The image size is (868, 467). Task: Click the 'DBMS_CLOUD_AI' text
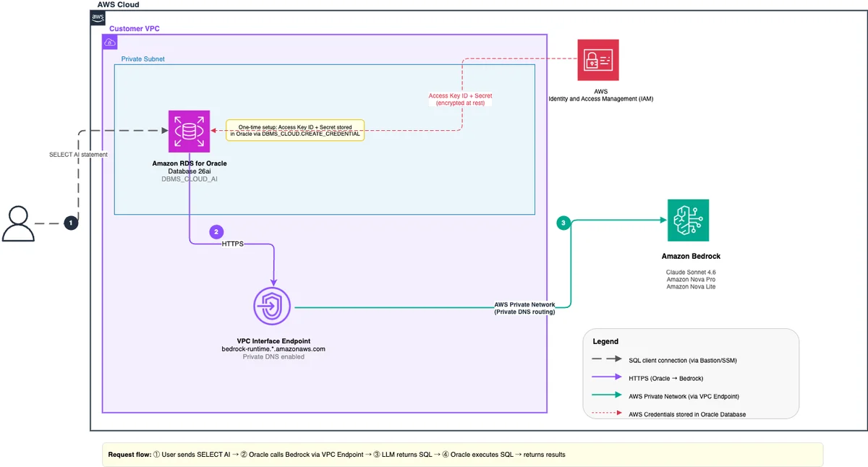click(189, 179)
